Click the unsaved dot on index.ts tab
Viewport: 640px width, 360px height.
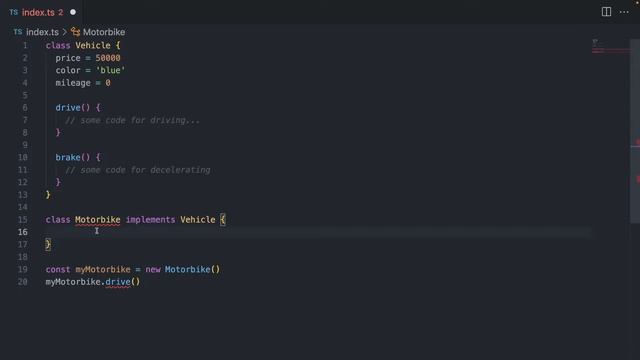coord(73,12)
